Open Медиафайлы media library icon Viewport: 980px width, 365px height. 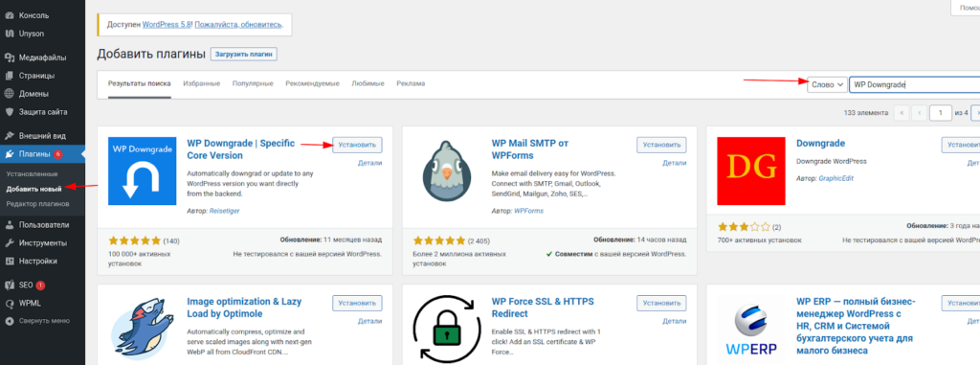tap(10, 57)
